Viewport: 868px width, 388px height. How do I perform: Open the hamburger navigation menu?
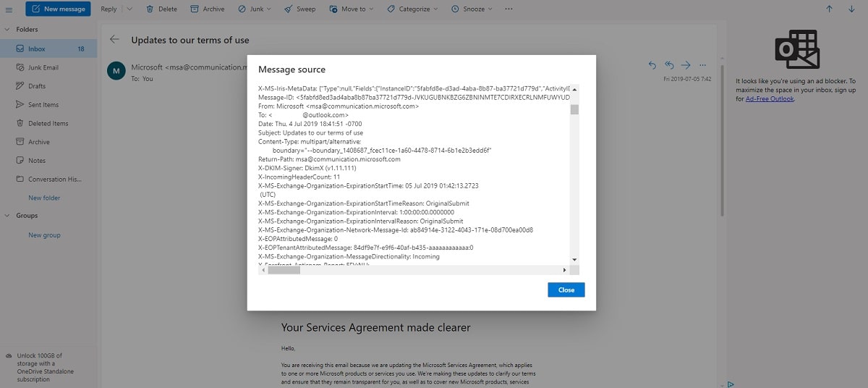click(x=9, y=9)
